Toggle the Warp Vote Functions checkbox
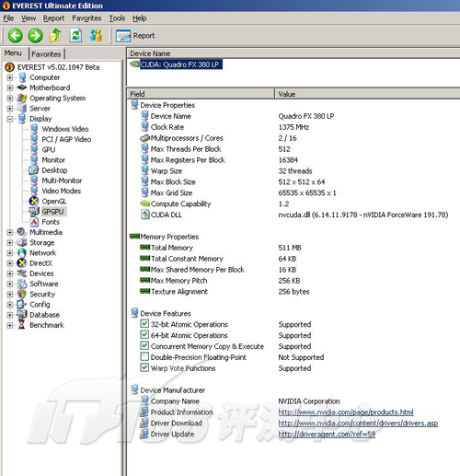This screenshot has width=460, height=476. pyautogui.click(x=144, y=367)
